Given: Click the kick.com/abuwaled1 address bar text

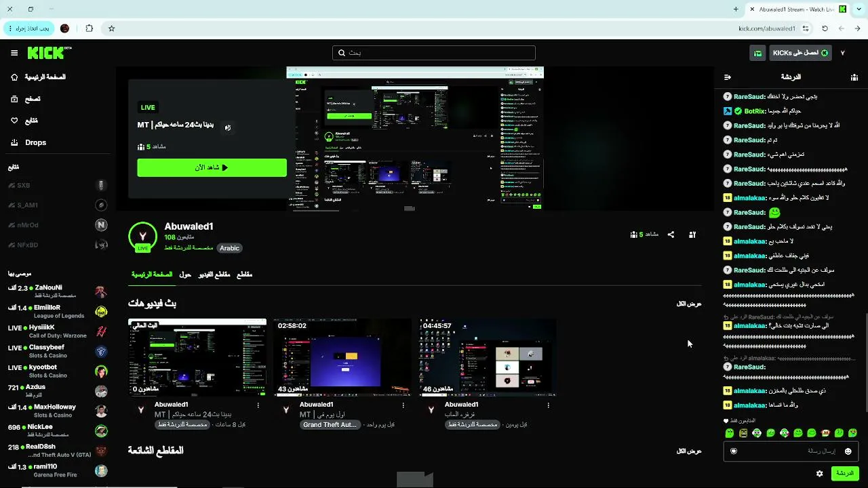Looking at the screenshot, I should pos(767,28).
